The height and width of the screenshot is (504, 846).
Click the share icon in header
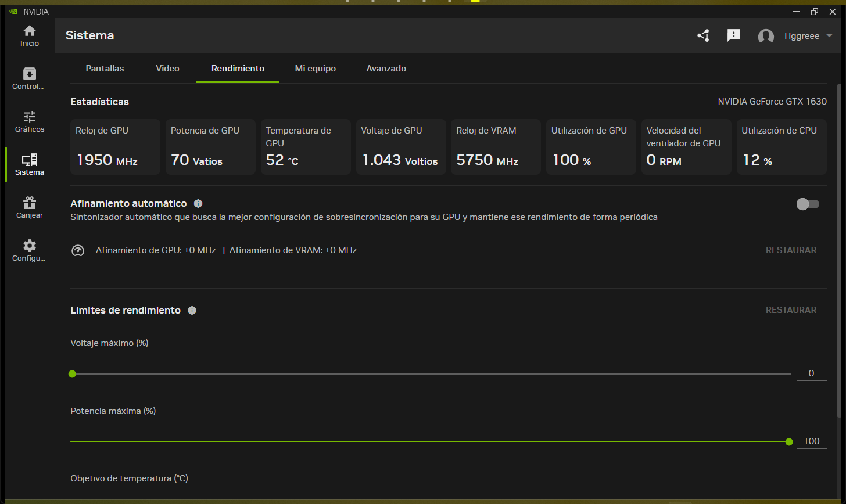coord(703,36)
